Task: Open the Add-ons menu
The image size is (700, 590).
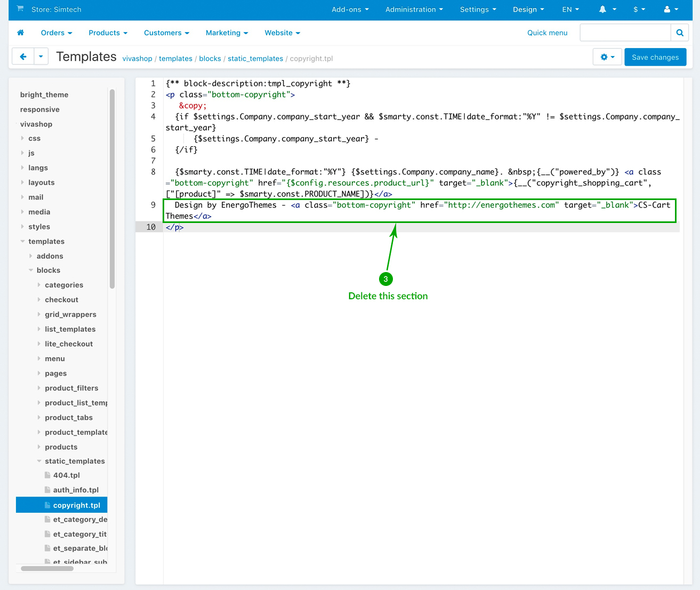Action: click(x=350, y=10)
